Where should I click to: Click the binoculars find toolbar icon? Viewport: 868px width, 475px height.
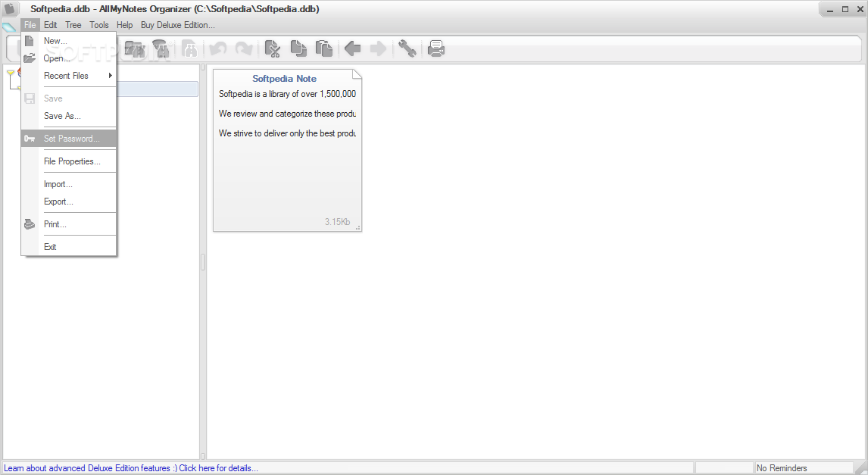190,48
